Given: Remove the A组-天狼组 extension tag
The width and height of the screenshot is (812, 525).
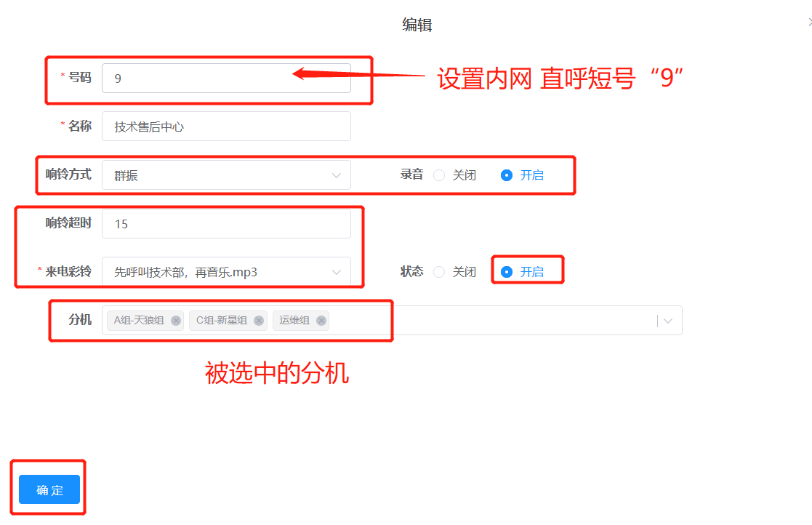Looking at the screenshot, I should [176, 321].
